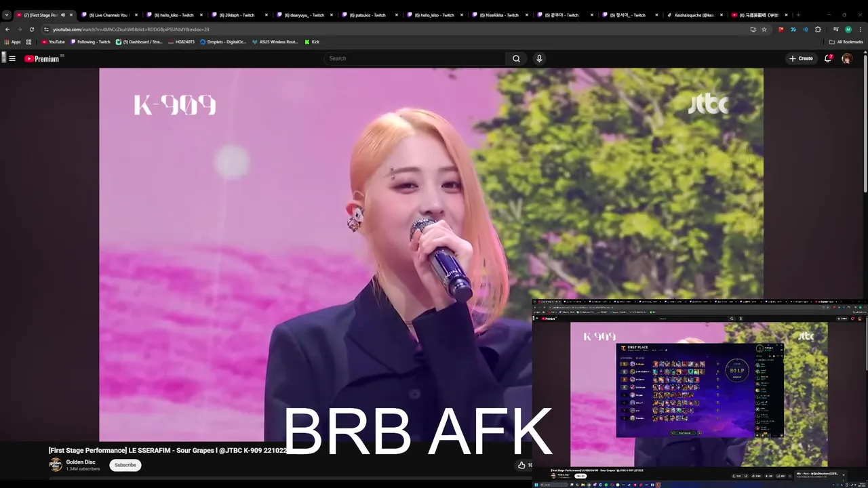Open the Apps shortcut in the bookmarks bar
Viewport: 868px width, 488px height.
[x=12, y=42]
